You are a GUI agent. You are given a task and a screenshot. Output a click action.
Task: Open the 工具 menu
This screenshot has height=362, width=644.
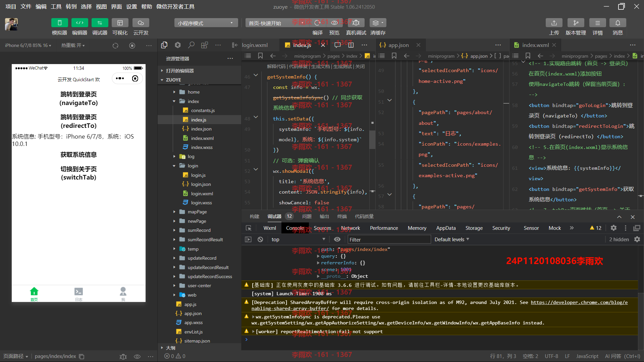click(56, 7)
